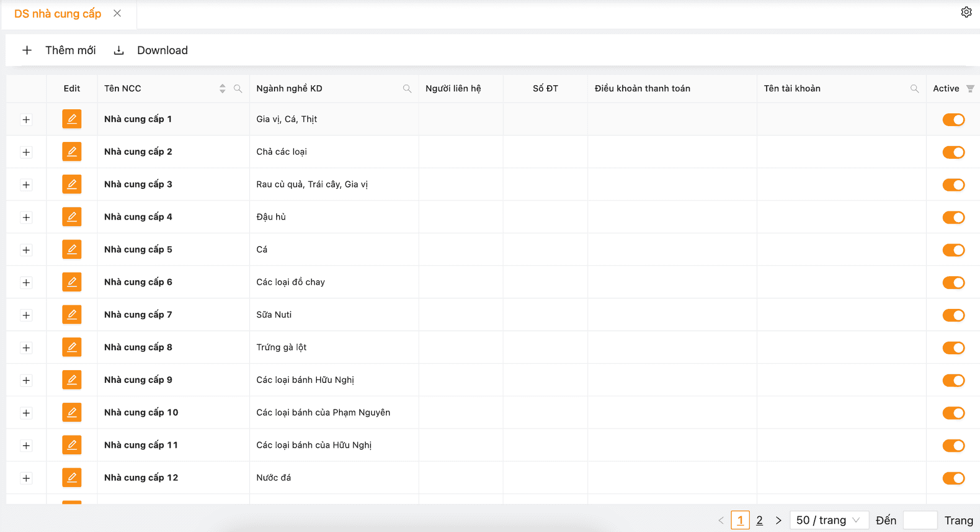Open the 50 / trang page size dropdown

click(828, 520)
